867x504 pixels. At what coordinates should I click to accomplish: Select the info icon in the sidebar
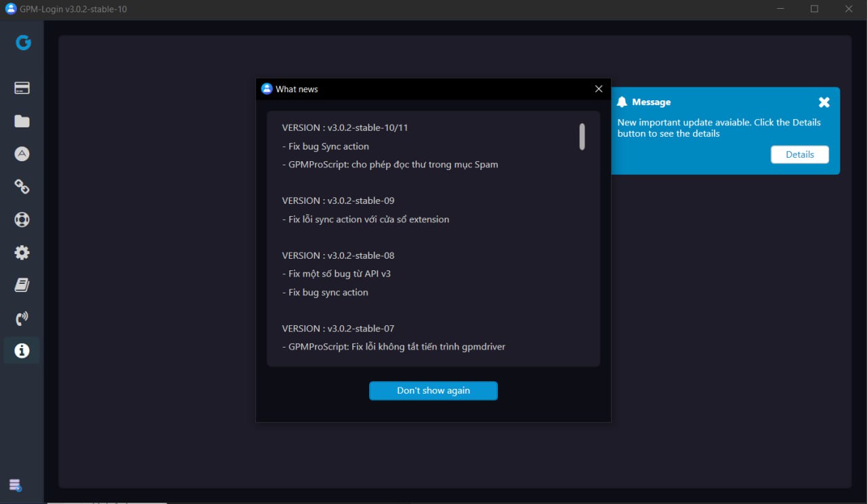pyautogui.click(x=22, y=351)
